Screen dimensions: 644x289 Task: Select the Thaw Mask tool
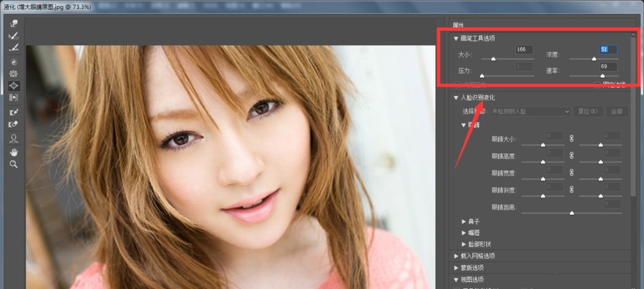click(x=14, y=124)
